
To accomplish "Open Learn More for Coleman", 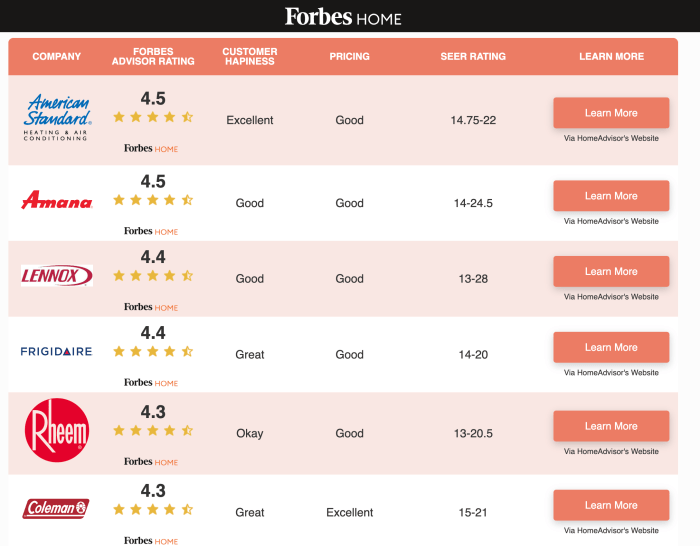I will click(611, 505).
